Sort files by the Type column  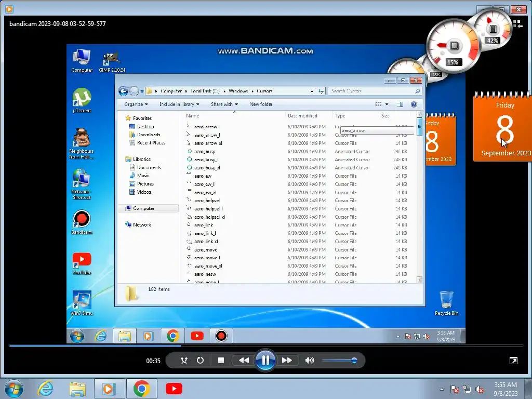pyautogui.click(x=340, y=116)
